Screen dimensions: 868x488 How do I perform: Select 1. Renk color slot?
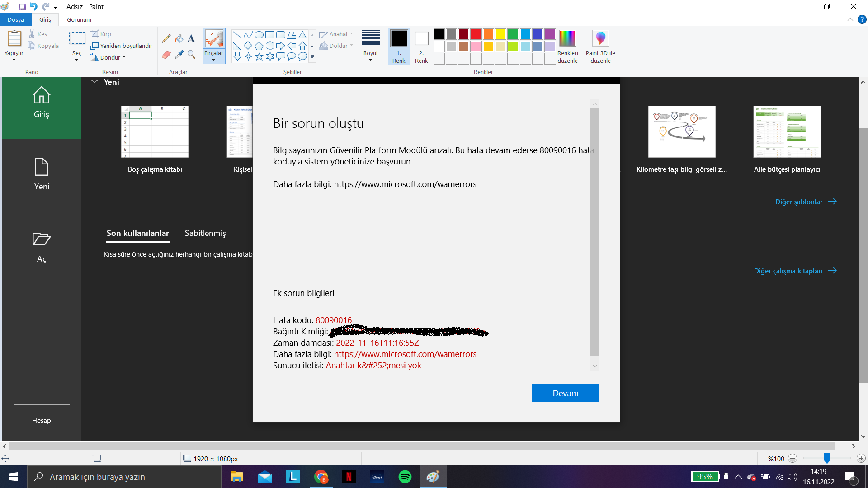[x=399, y=46]
